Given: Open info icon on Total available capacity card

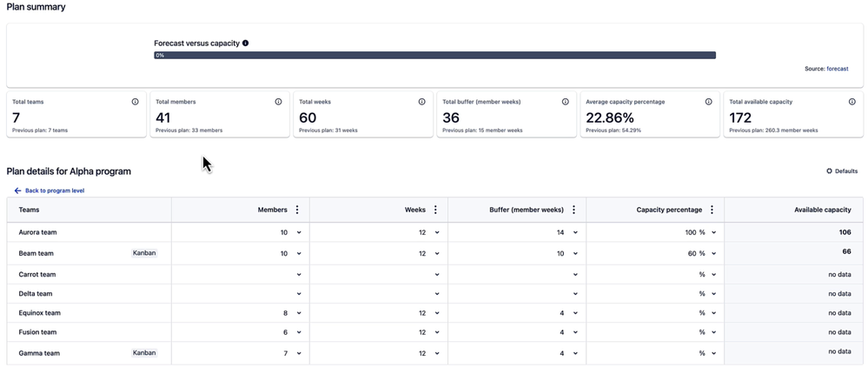Looking at the screenshot, I should 852,102.
